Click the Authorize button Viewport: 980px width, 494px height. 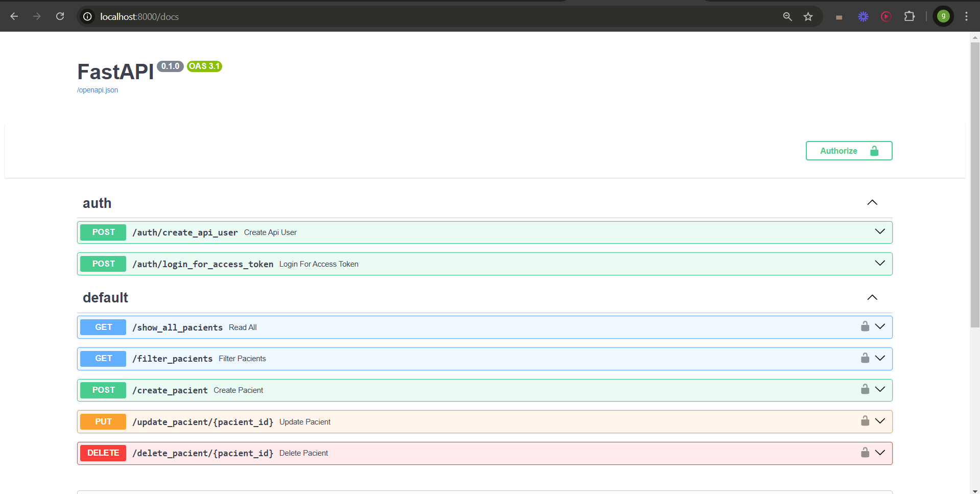(849, 150)
